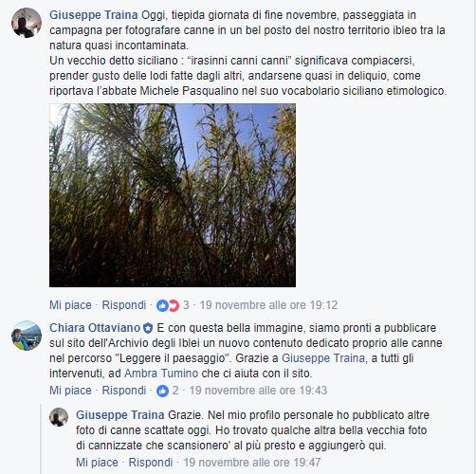476x474 pixels.
Task: Open Giuseppe Traina author name on top comment
Action: pos(94,15)
